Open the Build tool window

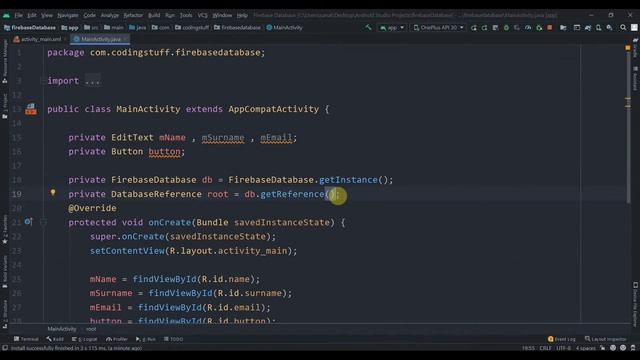click(55, 339)
